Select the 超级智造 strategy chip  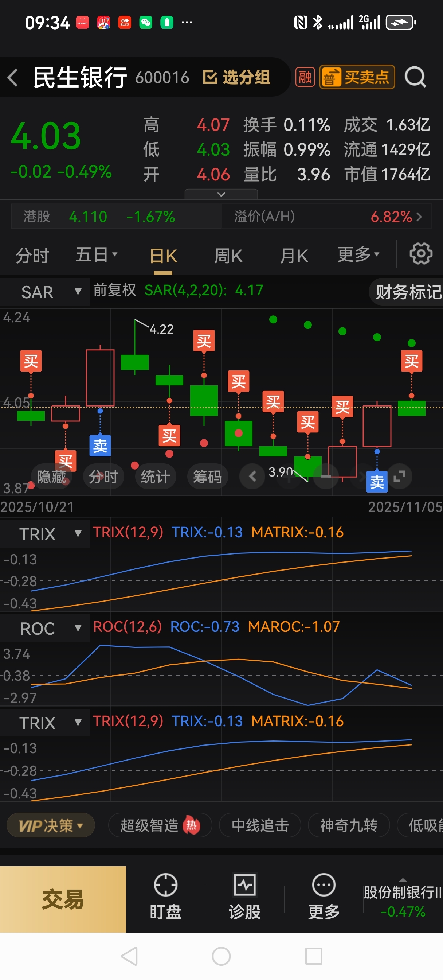click(160, 825)
